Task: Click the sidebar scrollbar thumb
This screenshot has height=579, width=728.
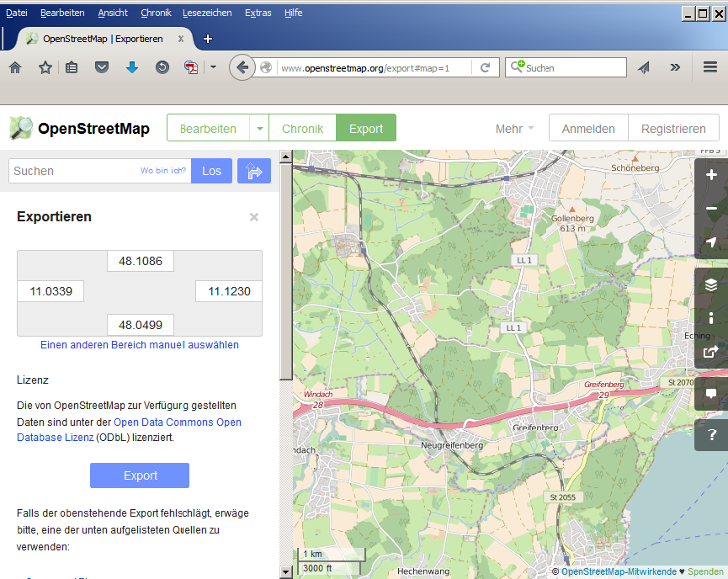Action: click(x=285, y=271)
